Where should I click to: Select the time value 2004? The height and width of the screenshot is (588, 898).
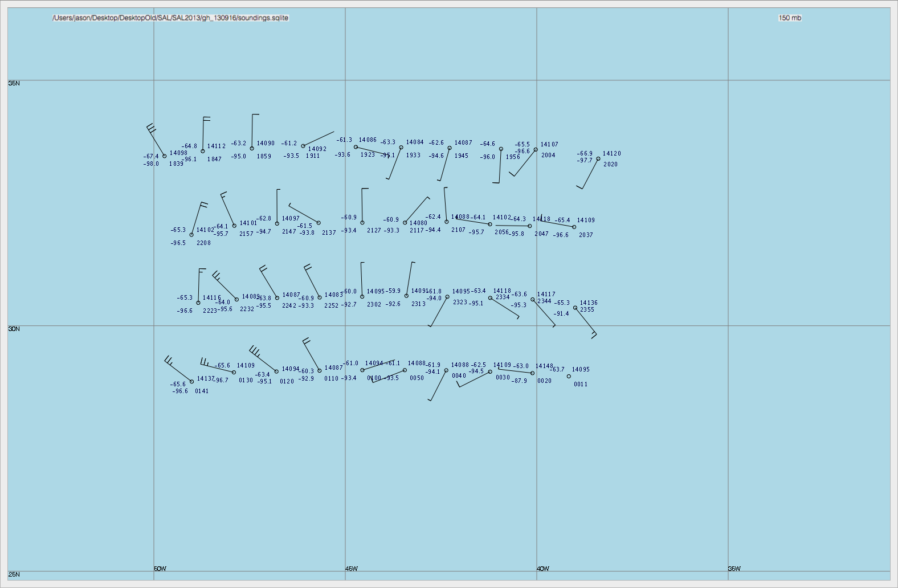click(548, 156)
